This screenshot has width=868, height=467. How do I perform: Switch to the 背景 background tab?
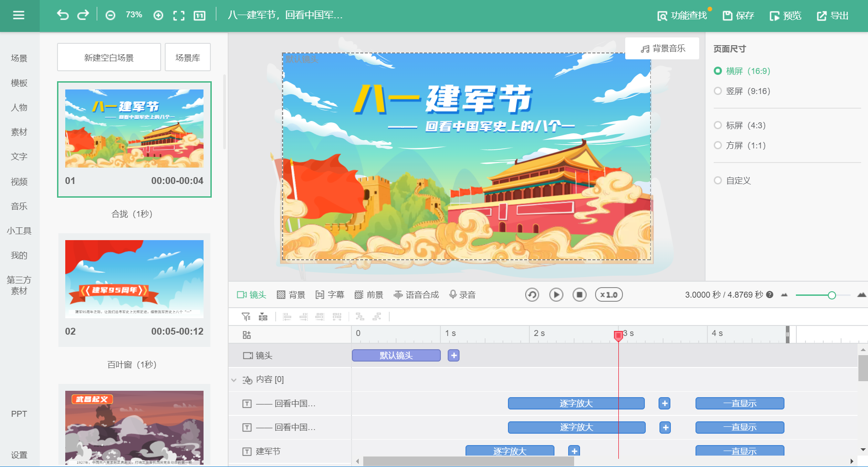tap(291, 295)
